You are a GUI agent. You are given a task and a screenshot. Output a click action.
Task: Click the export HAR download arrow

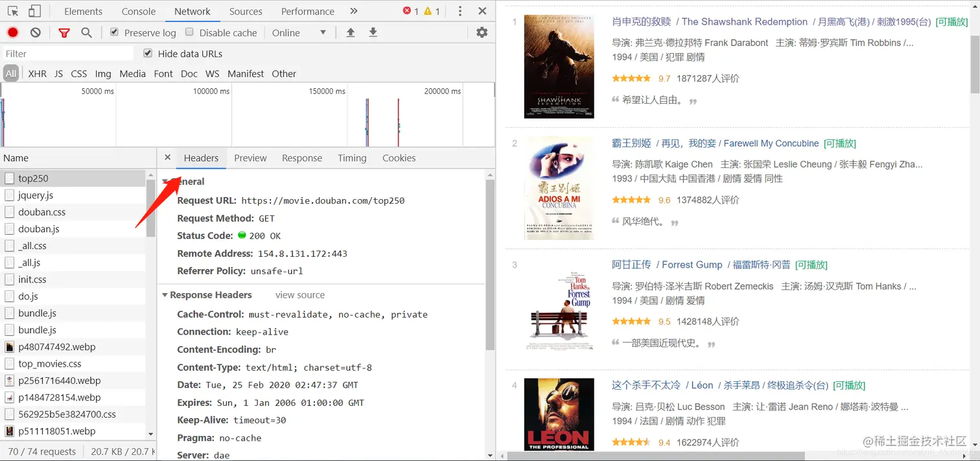(373, 32)
